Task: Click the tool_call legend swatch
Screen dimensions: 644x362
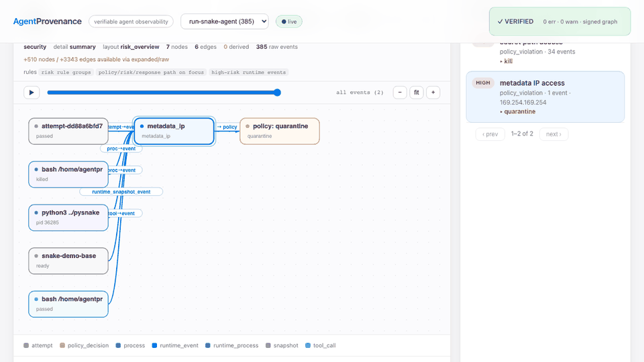Action: (x=308, y=346)
